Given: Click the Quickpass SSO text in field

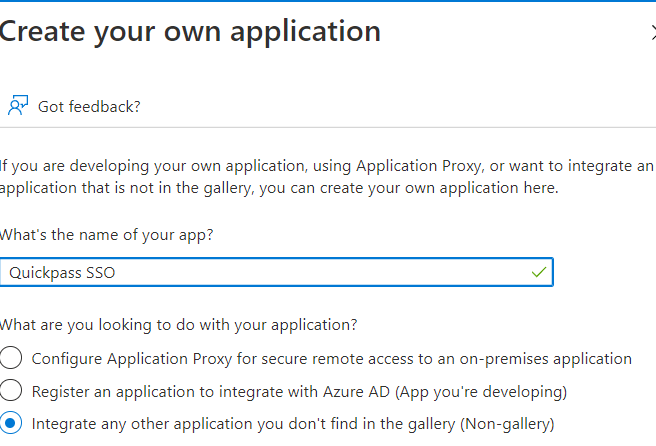Looking at the screenshot, I should (62, 273).
